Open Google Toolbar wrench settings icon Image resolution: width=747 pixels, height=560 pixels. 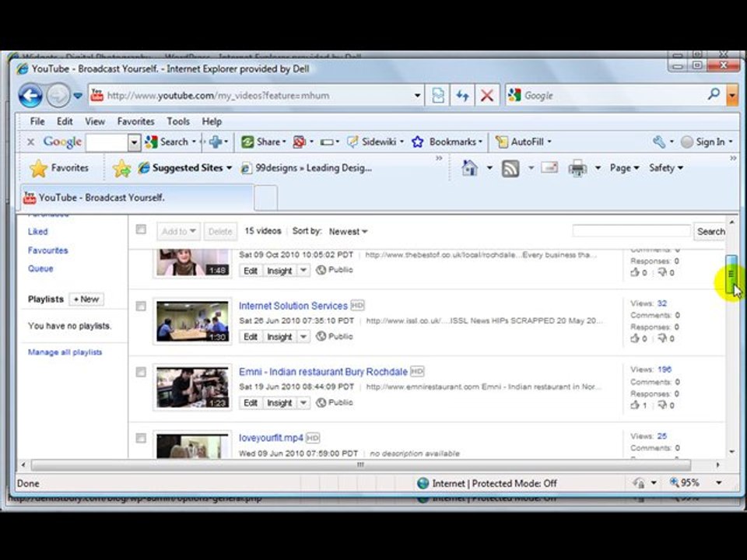pos(659,142)
